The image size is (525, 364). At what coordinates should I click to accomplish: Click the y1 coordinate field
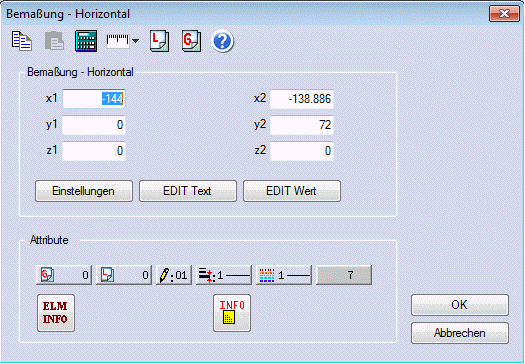tap(94, 125)
